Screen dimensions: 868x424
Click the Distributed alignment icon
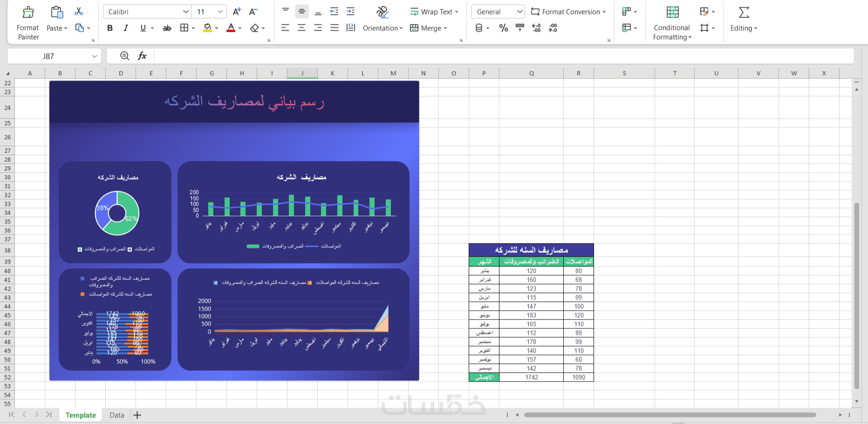point(351,28)
